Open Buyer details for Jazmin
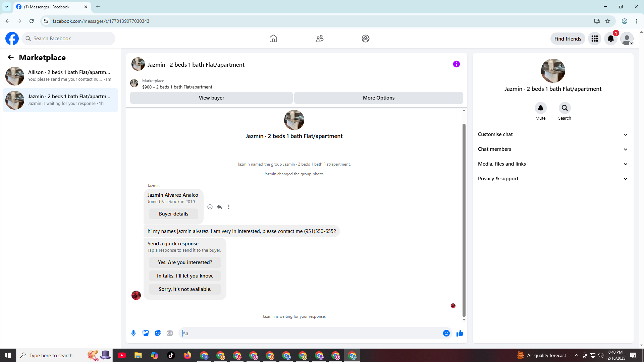644x362 pixels. pyautogui.click(x=173, y=214)
